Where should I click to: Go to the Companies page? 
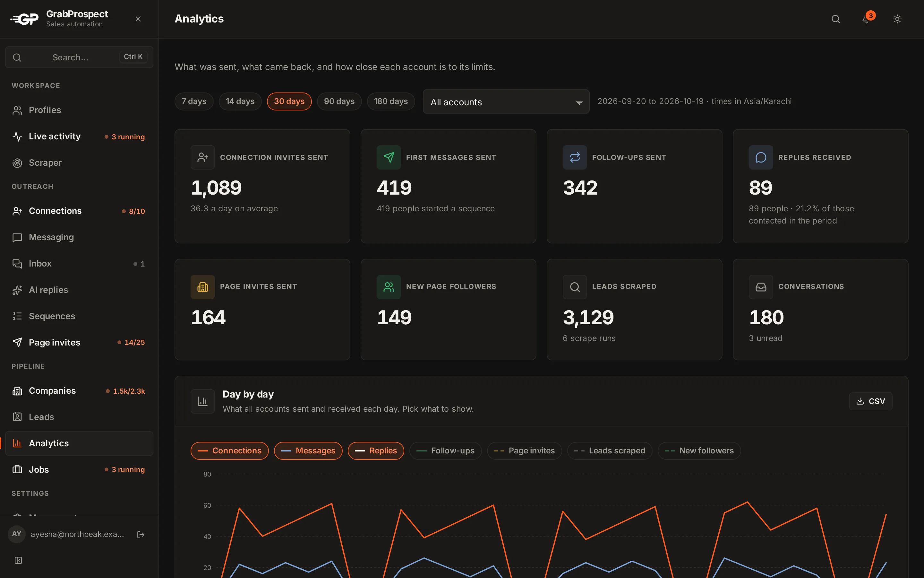pos(79,391)
